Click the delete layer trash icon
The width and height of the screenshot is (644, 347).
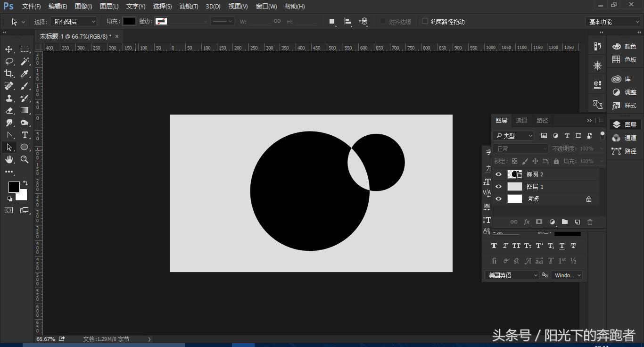click(590, 222)
